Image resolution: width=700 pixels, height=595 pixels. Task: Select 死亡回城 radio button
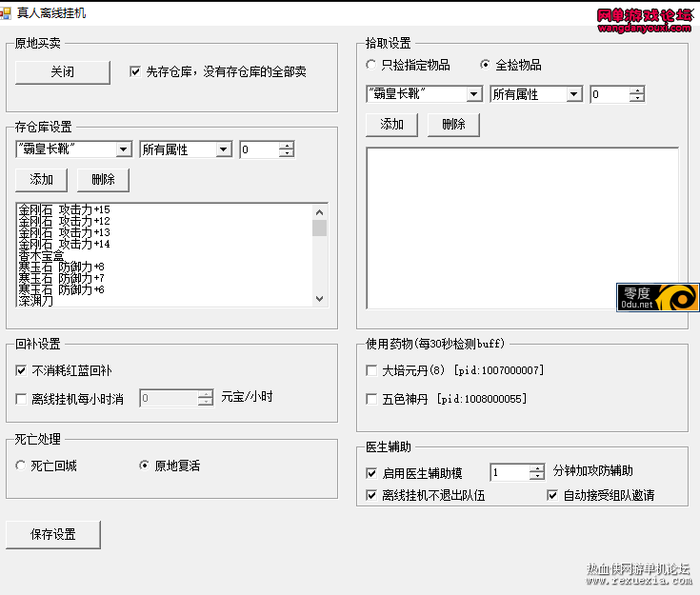pyautogui.click(x=21, y=466)
